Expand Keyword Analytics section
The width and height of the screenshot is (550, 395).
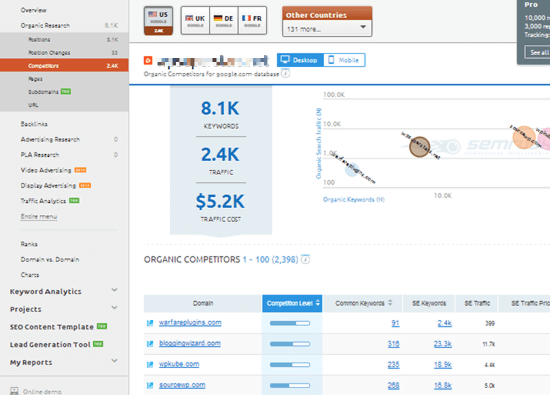coord(114,290)
